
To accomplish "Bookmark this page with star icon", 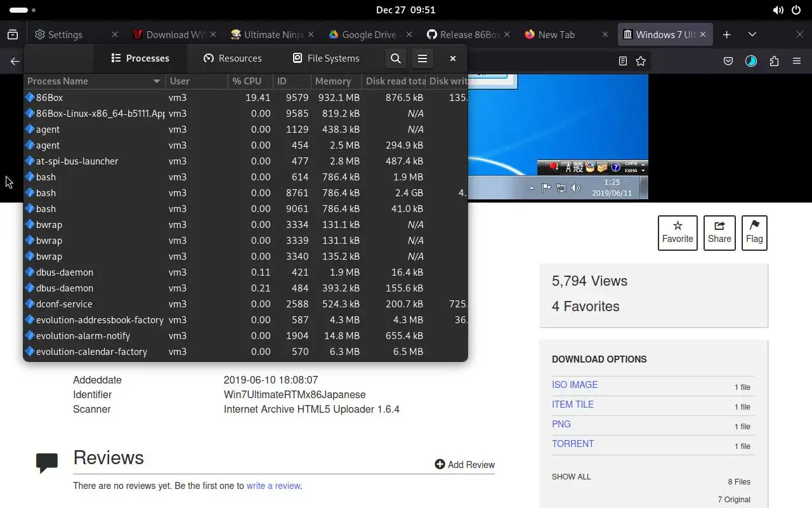I will click(641, 62).
